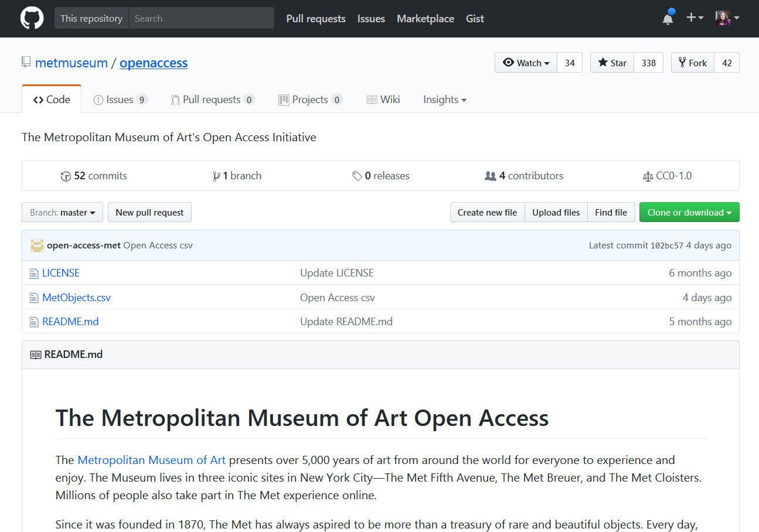Open Update README.md commit message

(x=346, y=322)
